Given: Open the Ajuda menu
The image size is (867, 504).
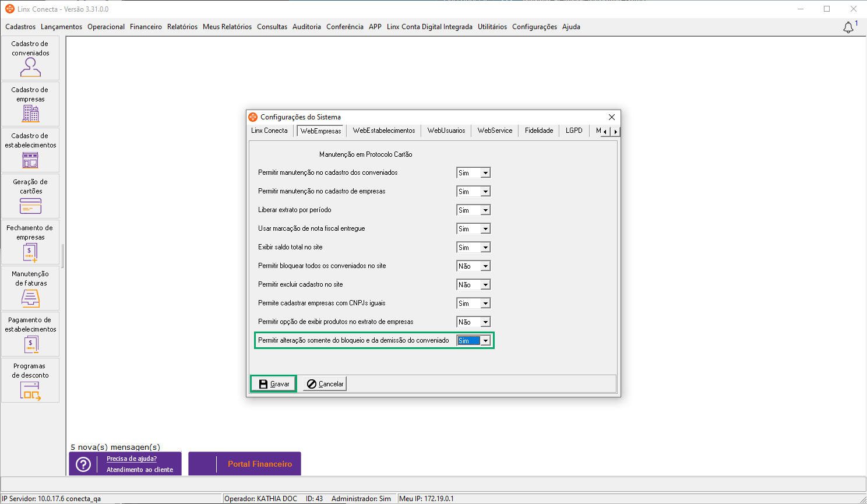Looking at the screenshot, I should click(571, 27).
